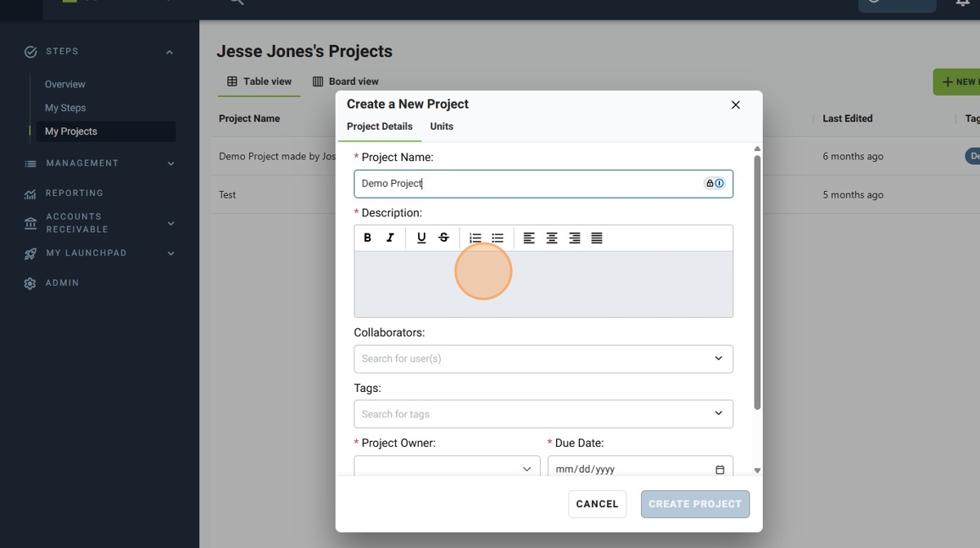Open the Due Date calendar picker icon
980x548 pixels.
[x=719, y=470]
